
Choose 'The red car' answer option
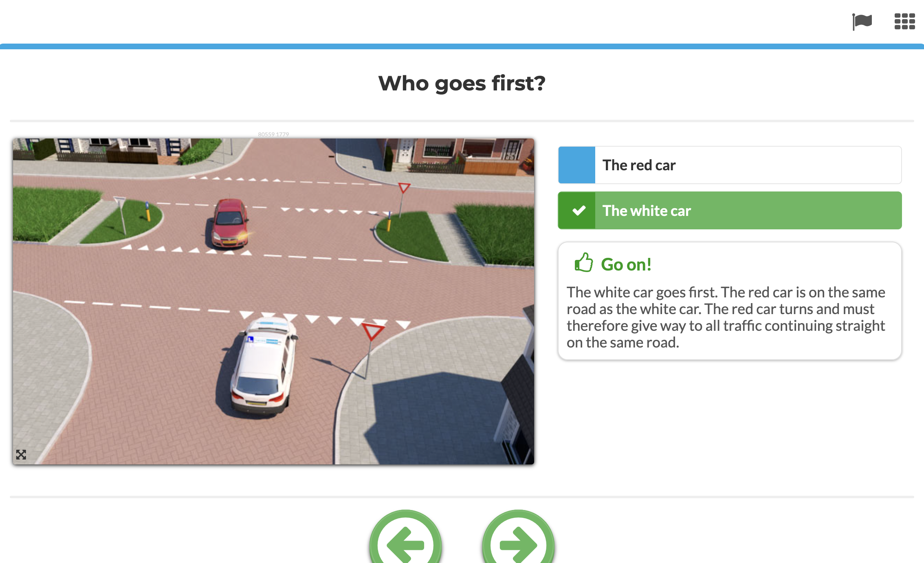pyautogui.click(x=730, y=165)
